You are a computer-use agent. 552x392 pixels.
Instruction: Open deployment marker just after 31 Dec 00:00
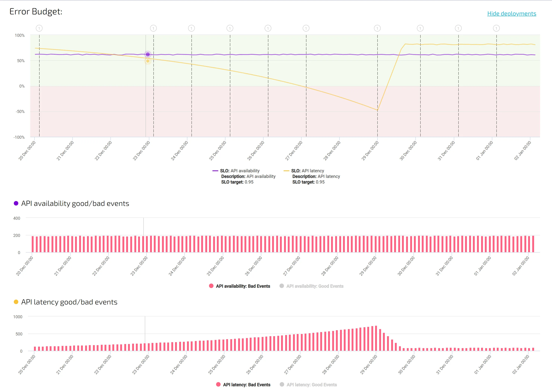pyautogui.click(x=458, y=28)
